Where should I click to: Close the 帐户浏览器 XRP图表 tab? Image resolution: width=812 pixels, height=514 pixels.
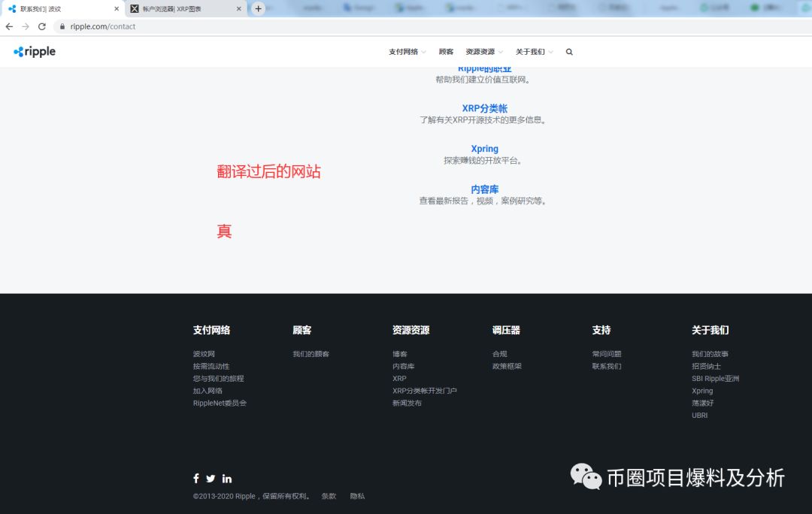[x=239, y=9]
